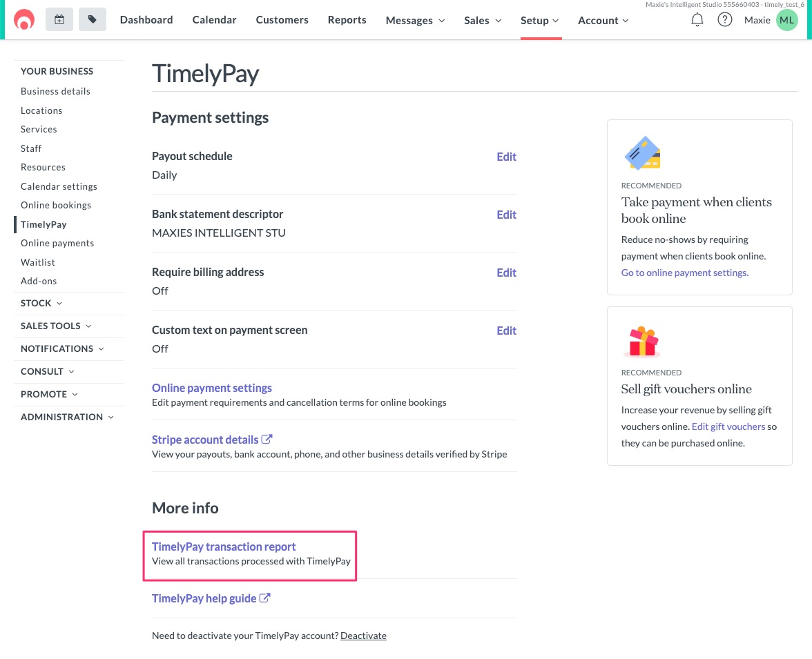Screen dimensions: 812x659
Task: Open Calendar settings in sidebar
Action: click(59, 186)
